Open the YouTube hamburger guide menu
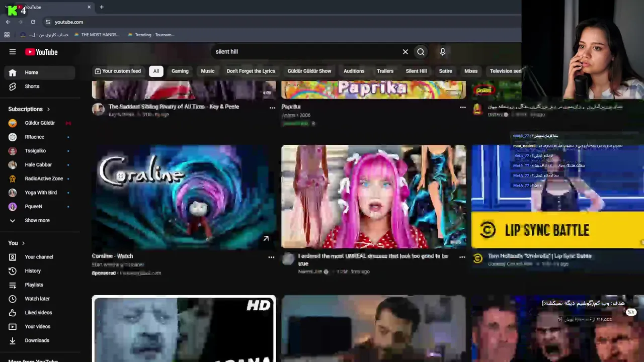This screenshot has width=644, height=362. (13, 52)
